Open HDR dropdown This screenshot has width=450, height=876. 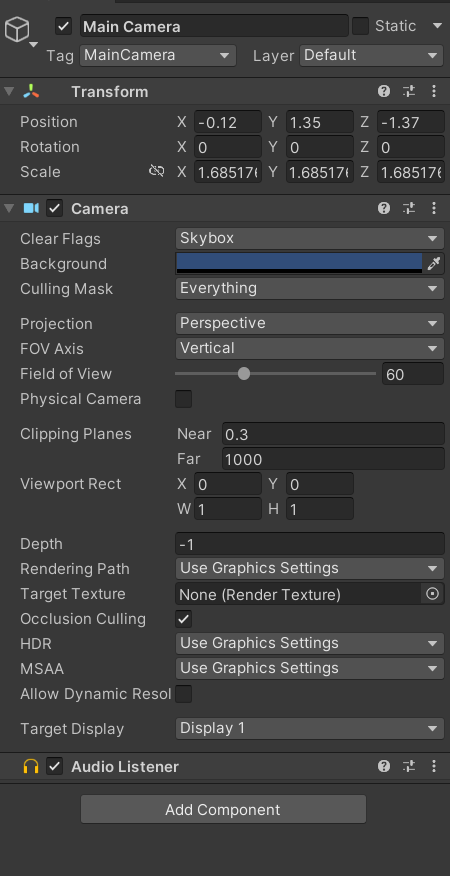[x=310, y=643]
